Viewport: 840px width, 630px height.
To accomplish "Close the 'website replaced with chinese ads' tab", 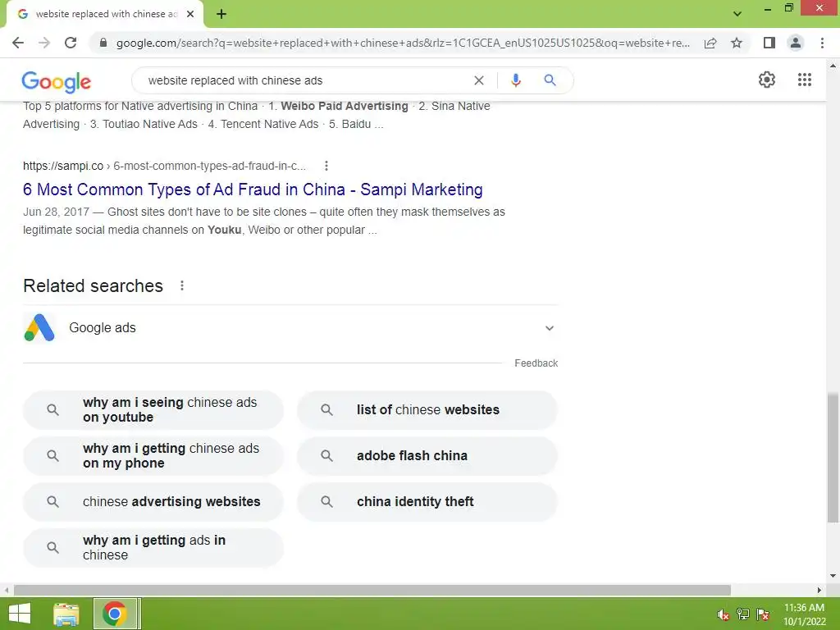I will pyautogui.click(x=190, y=14).
